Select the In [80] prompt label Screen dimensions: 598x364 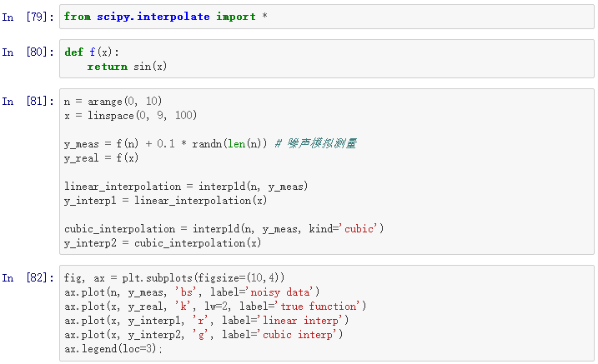(28, 52)
